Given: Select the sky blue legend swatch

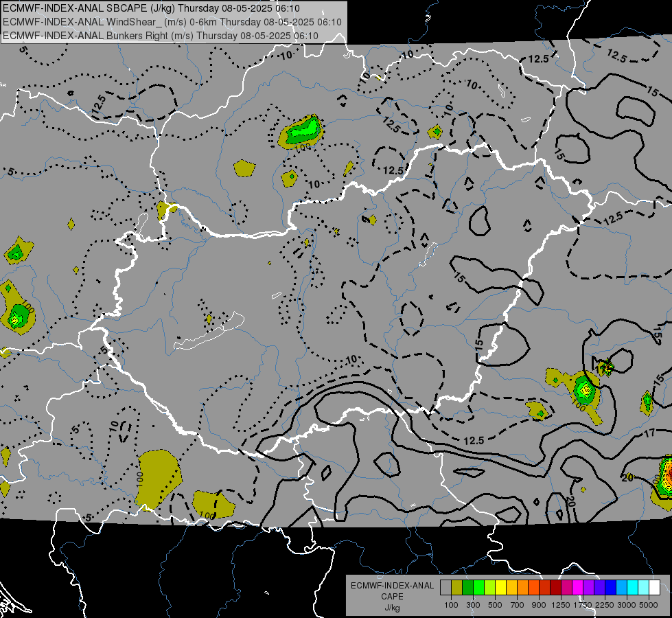Looking at the screenshot, I should point(622,587).
